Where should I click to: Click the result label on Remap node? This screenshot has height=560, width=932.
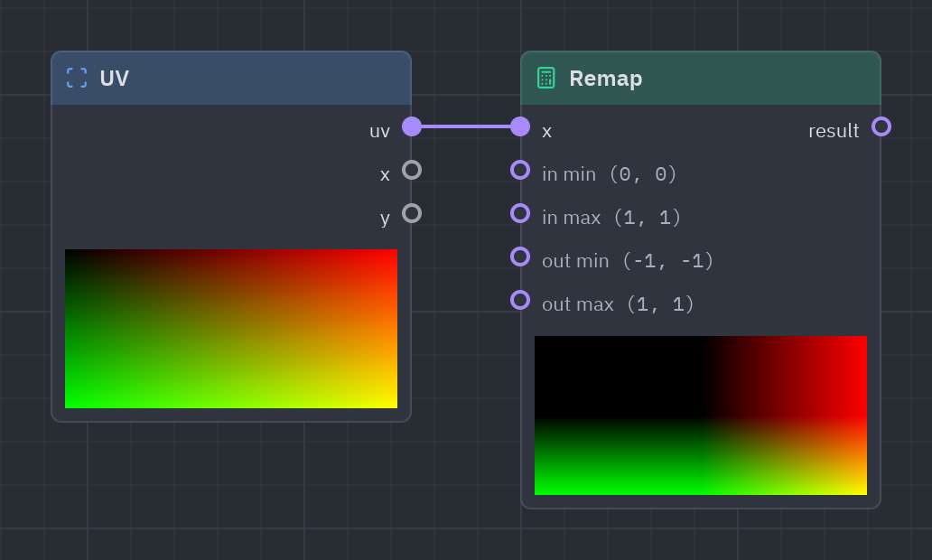[834, 131]
